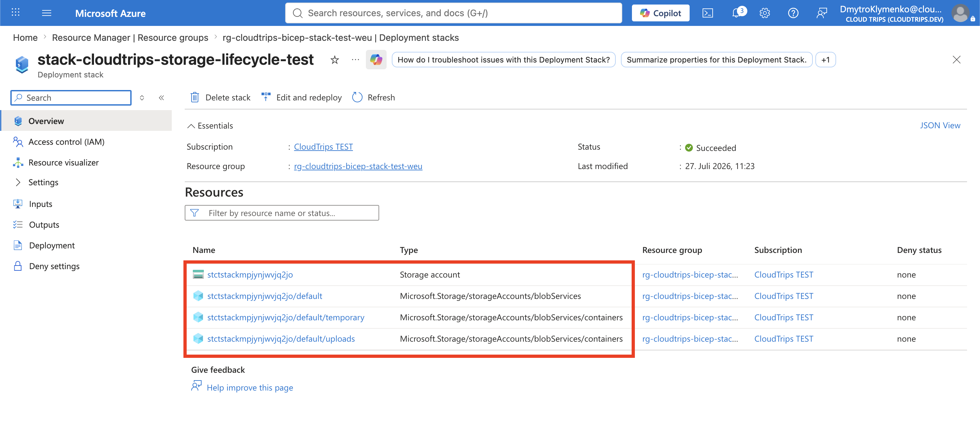Open the Azure portal apps grid
The width and height of the screenshot is (980, 421).
(x=16, y=13)
